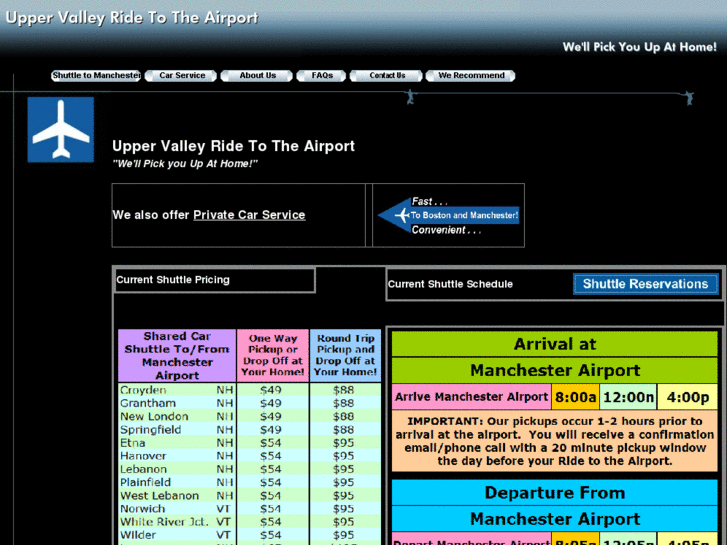Click the We'll Pick You Up At Home banner tagline
Viewport: 727px width, 545px height.
(x=639, y=47)
